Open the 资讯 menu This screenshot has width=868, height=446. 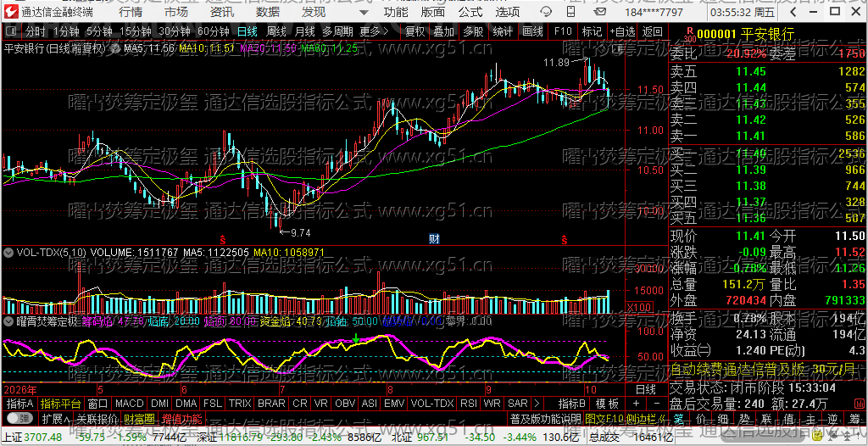coord(222,12)
